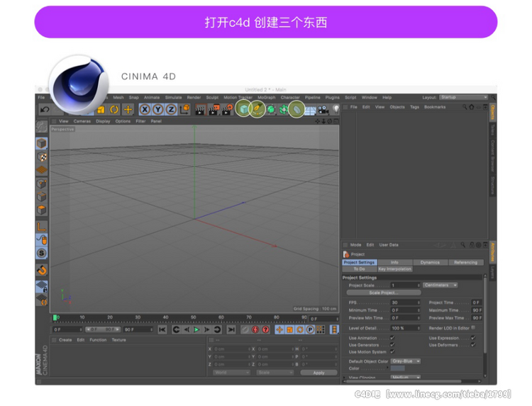Select Edges mode icon
This screenshot has width=532, height=406.
(x=42, y=197)
